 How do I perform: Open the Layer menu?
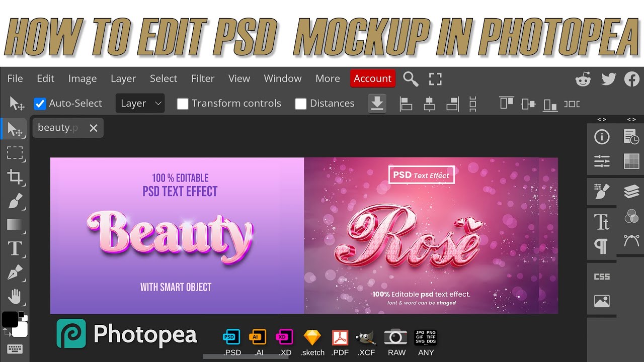coord(123,78)
